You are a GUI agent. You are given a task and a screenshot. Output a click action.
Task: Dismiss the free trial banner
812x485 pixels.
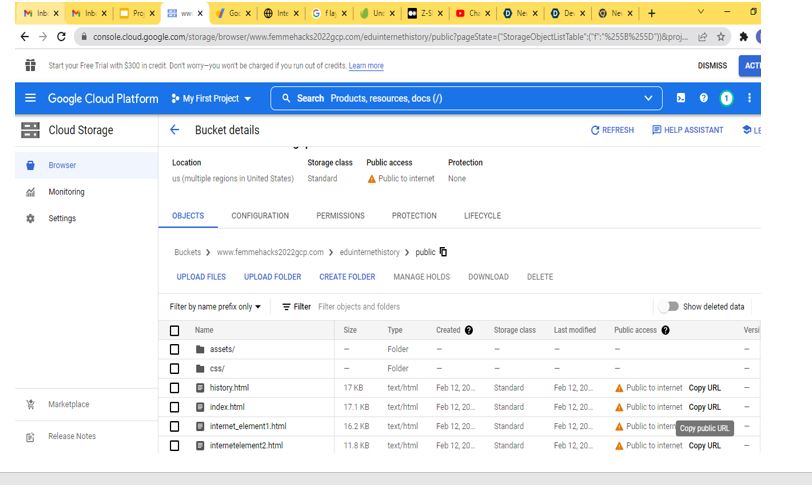[712, 65]
